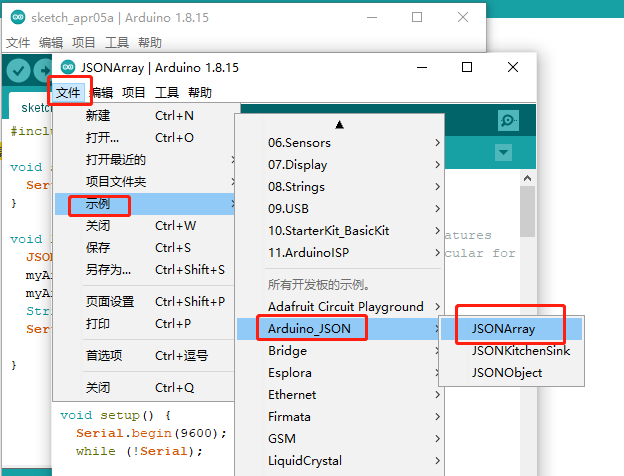
Task: Open JSONKitchenSink example sketch
Action: click(511, 351)
